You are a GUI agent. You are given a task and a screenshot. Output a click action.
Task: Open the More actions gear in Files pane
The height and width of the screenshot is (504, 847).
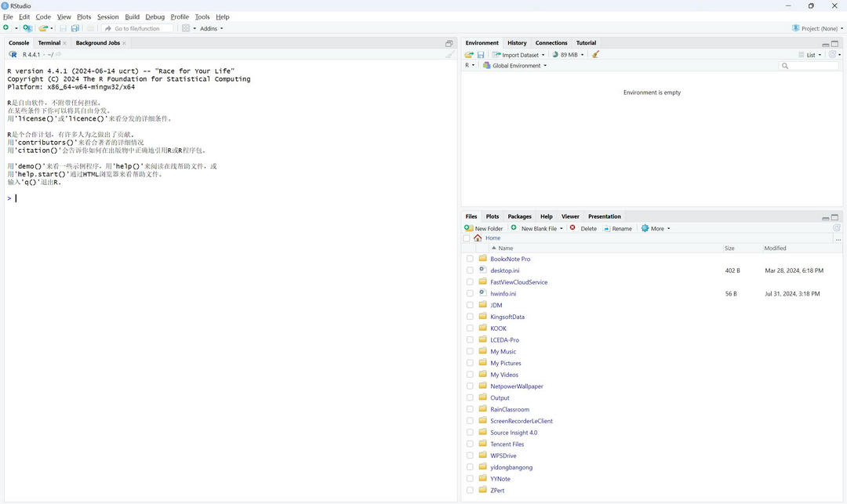tap(656, 228)
